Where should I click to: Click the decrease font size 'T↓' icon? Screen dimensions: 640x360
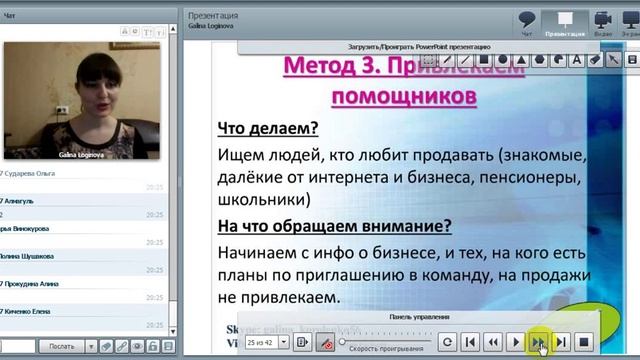pos(160,32)
